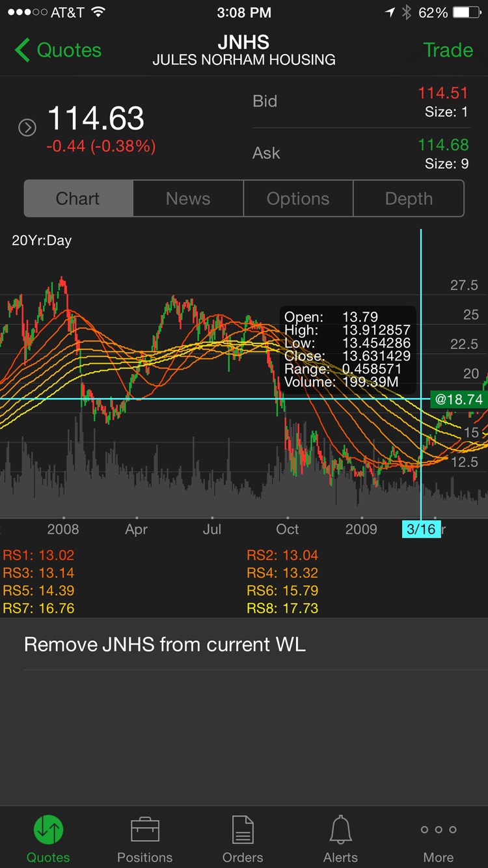The width and height of the screenshot is (488, 868).
Task: Tap the 27.5 y-axis label
Action: click(464, 285)
